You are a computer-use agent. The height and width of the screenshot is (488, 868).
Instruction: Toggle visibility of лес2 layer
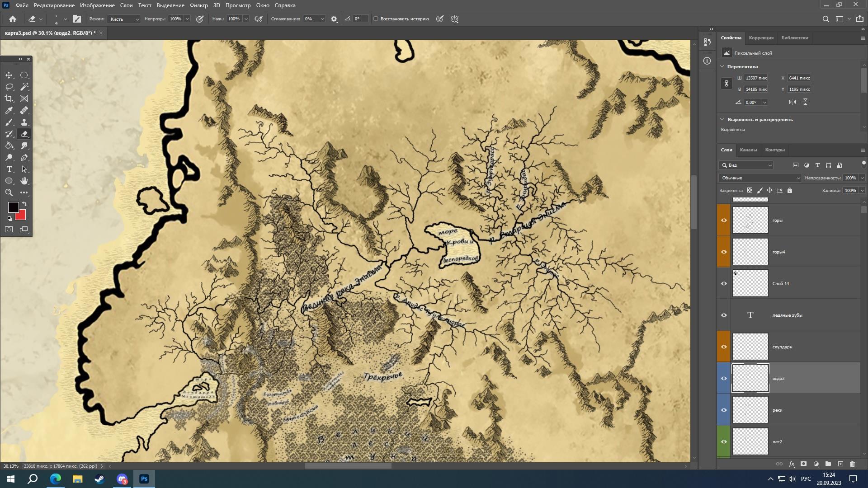click(x=724, y=442)
